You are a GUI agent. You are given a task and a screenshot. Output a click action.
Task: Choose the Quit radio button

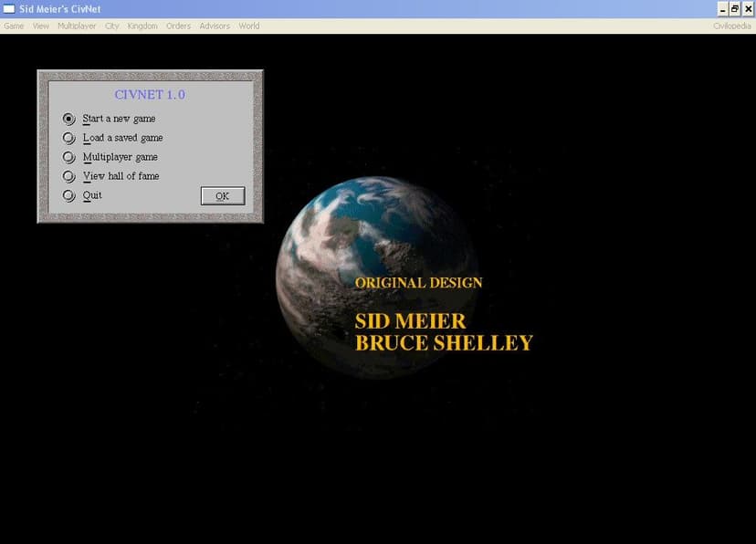[x=69, y=195]
